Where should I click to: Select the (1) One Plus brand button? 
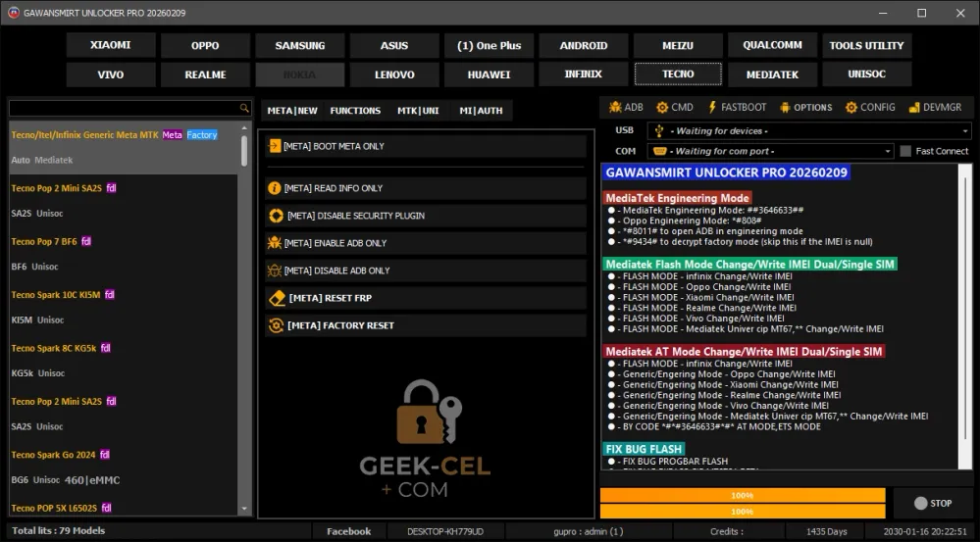(489, 46)
